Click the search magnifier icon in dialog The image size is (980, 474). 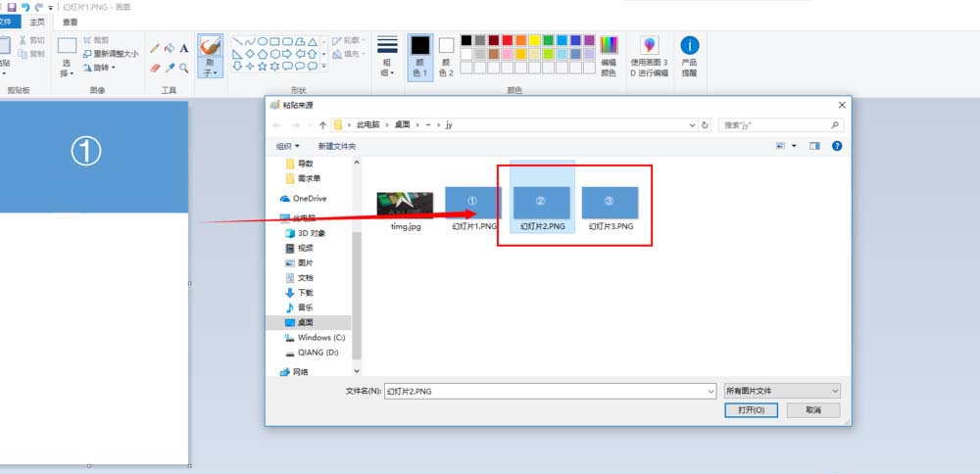[x=834, y=125]
